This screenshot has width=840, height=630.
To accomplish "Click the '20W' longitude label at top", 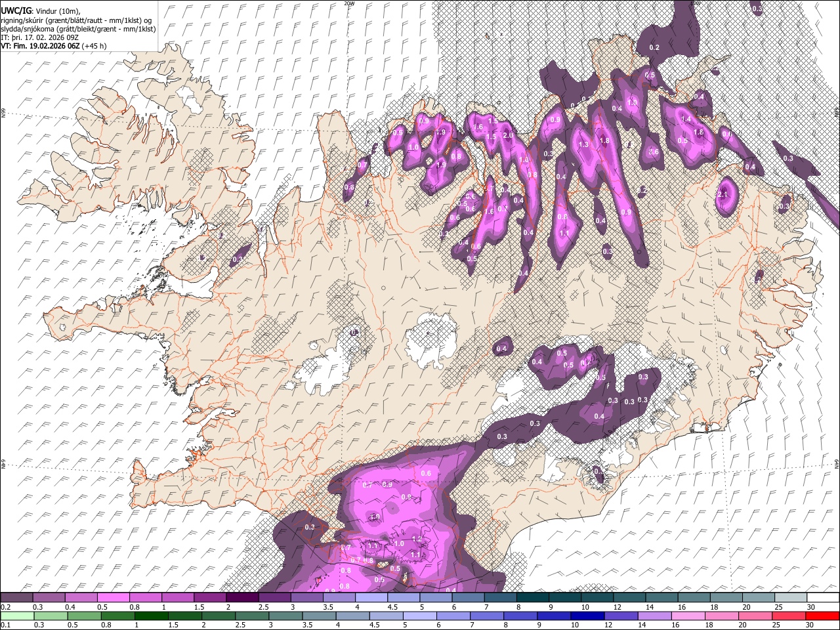I will [x=349, y=3].
